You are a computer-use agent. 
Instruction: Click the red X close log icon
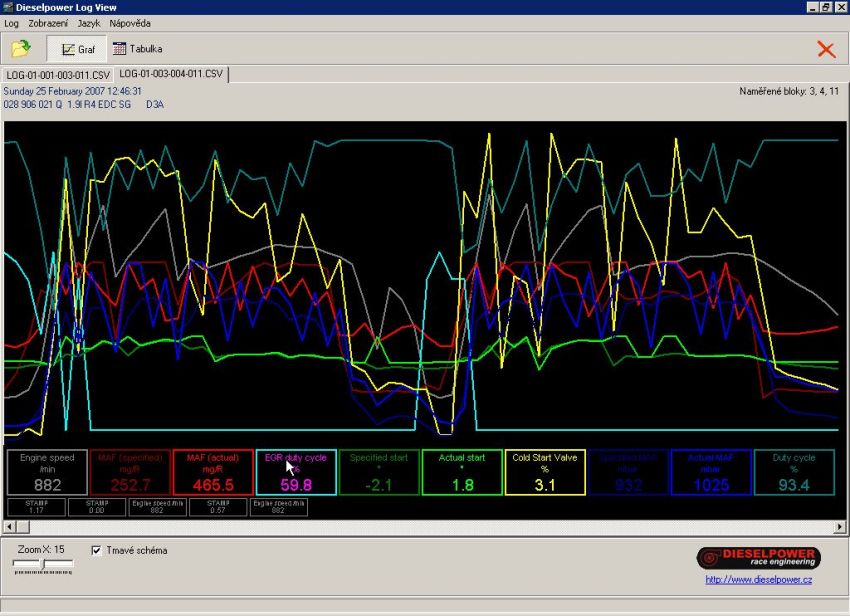(x=826, y=49)
